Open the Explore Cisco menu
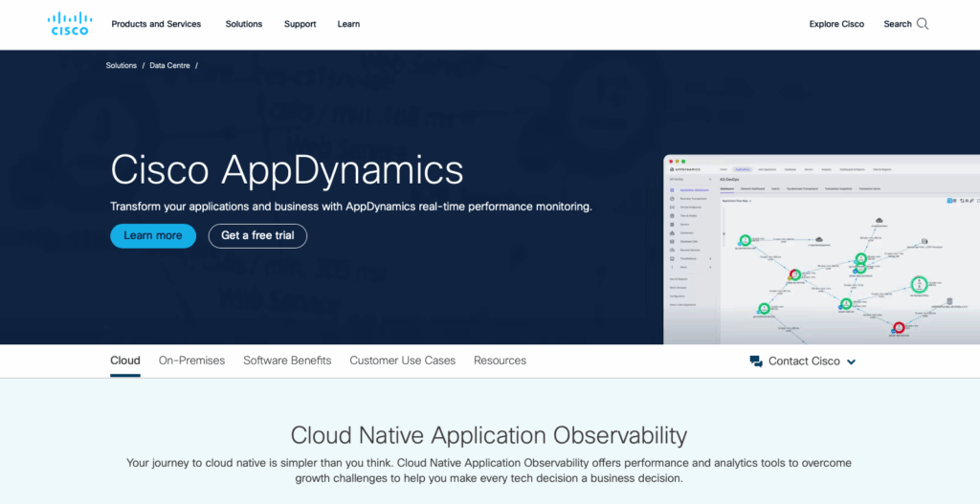Screen dimensions: 980x504 tap(836, 24)
